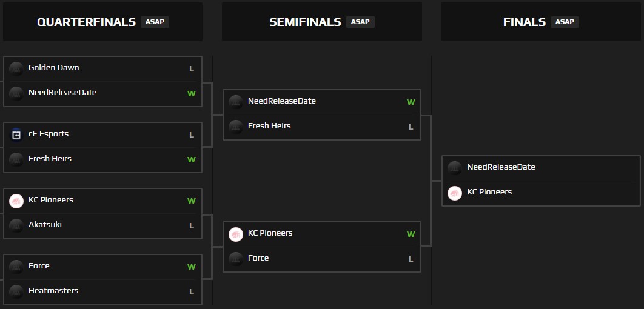Click the W result for NeedReleaseDate in semifinals

pos(411,102)
